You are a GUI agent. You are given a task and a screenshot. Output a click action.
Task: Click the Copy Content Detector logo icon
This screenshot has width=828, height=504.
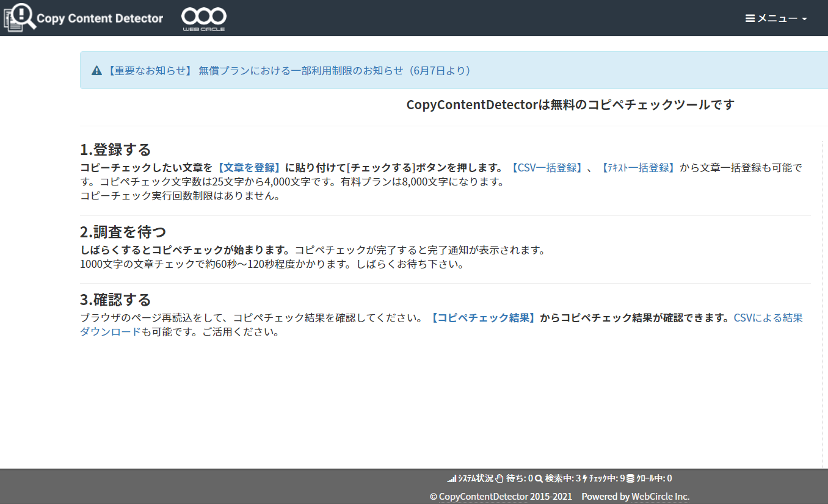(20, 17)
